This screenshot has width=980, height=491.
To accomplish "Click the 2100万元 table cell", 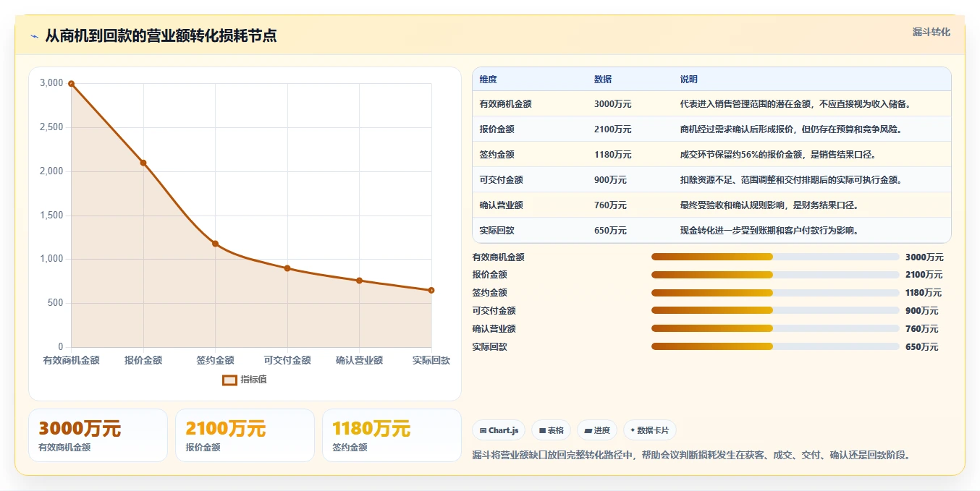I will pos(612,129).
